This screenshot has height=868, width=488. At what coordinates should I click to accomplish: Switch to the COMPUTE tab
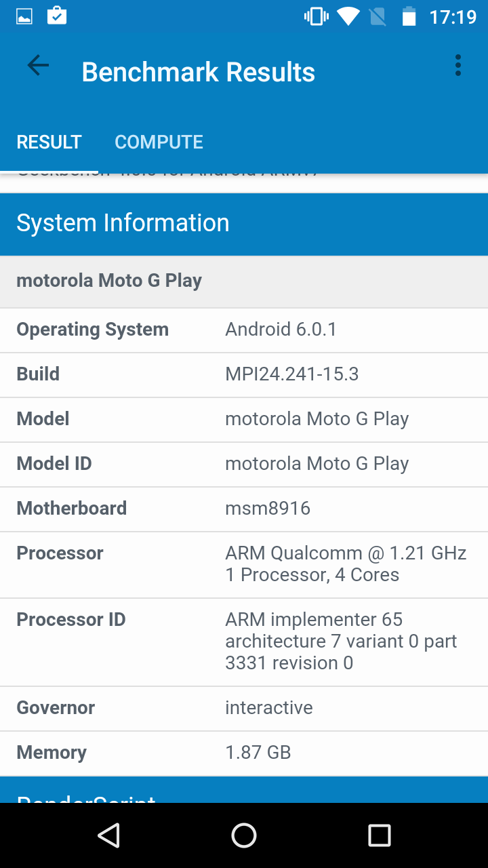(x=159, y=142)
